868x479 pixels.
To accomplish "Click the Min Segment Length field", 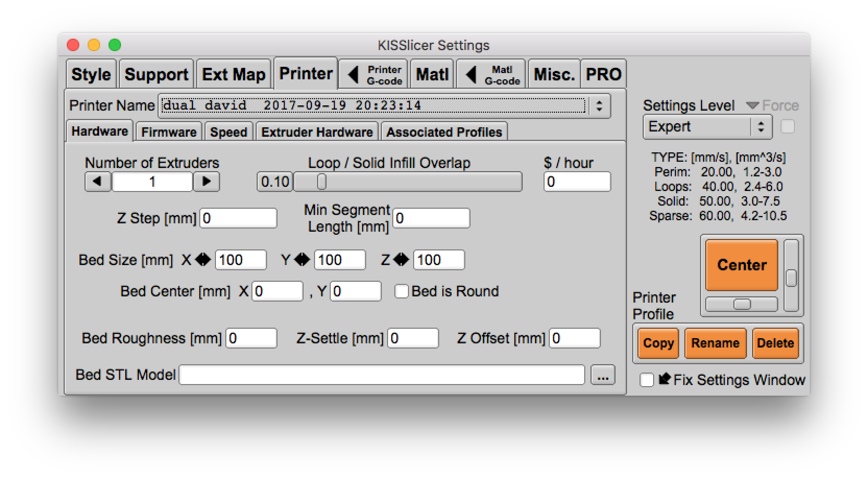I will tap(431, 218).
